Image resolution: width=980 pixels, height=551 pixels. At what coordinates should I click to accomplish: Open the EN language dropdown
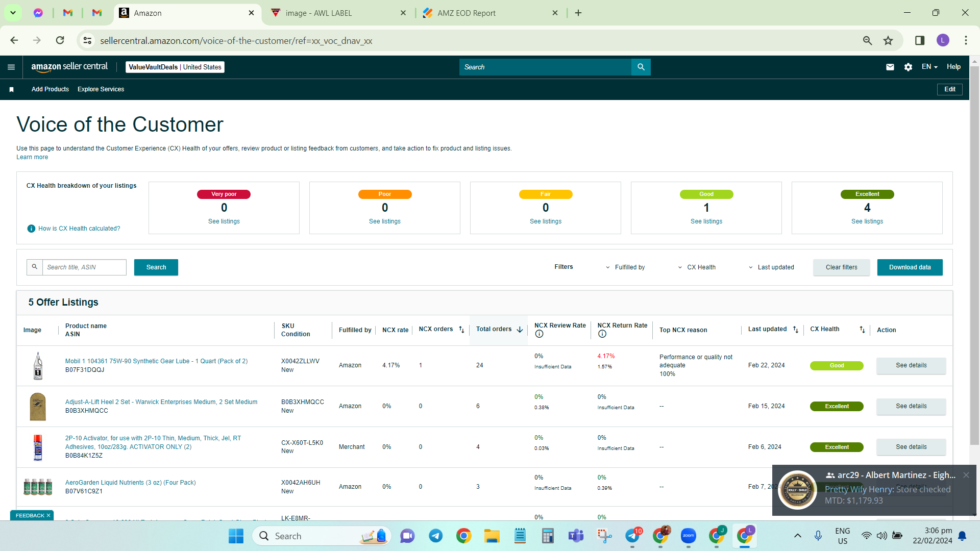coord(929,67)
